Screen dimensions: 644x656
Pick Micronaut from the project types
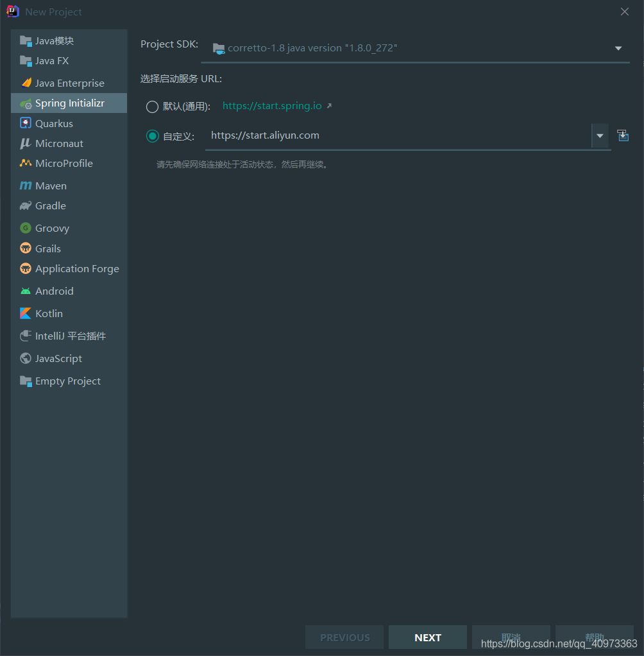pyautogui.click(x=69, y=144)
